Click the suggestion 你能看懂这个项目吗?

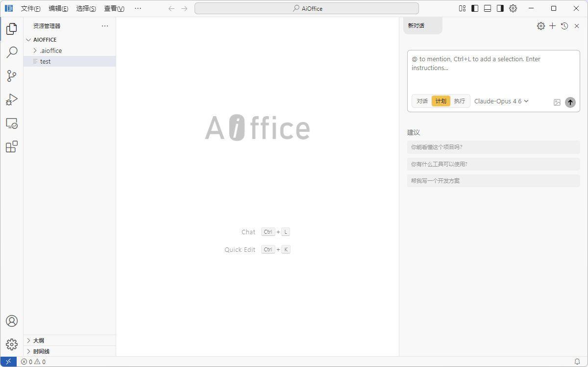tap(493, 147)
